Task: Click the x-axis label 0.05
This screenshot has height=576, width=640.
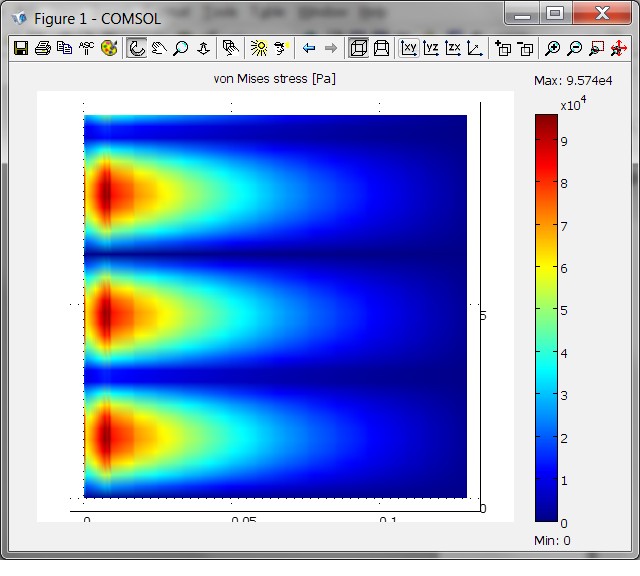Action: click(244, 519)
